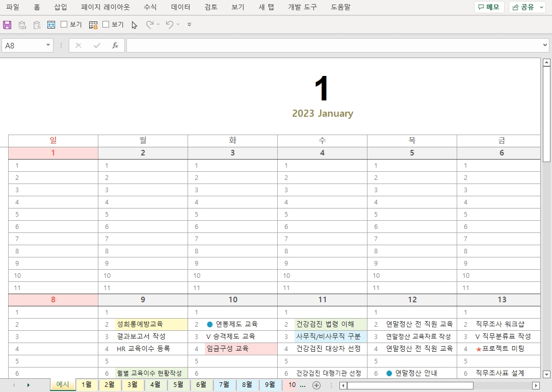This screenshot has height=392, width=552.
Task: Open the Undo history dropdown arrow
Action: tap(178, 24)
